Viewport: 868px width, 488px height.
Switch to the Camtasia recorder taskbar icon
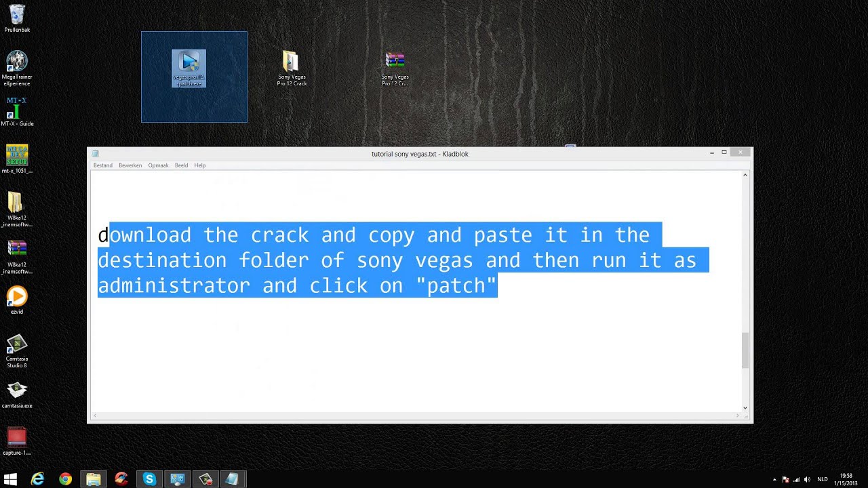[x=205, y=479]
